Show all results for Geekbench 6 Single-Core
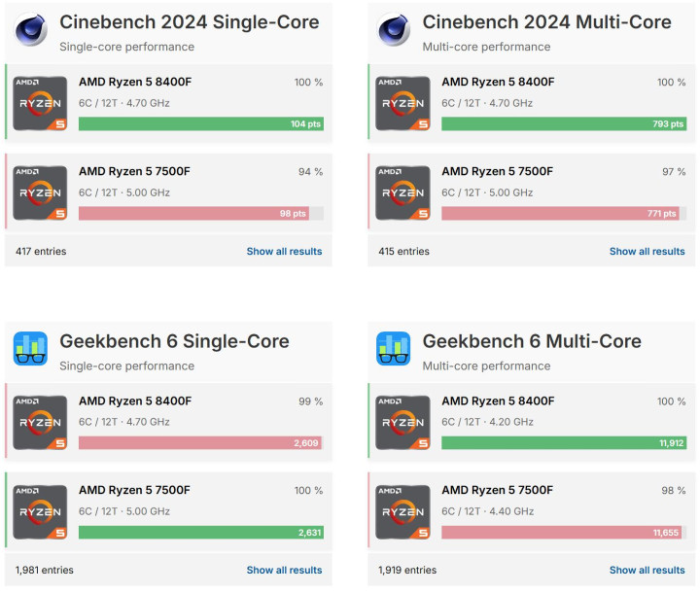The width and height of the screenshot is (700, 592). coord(284,571)
